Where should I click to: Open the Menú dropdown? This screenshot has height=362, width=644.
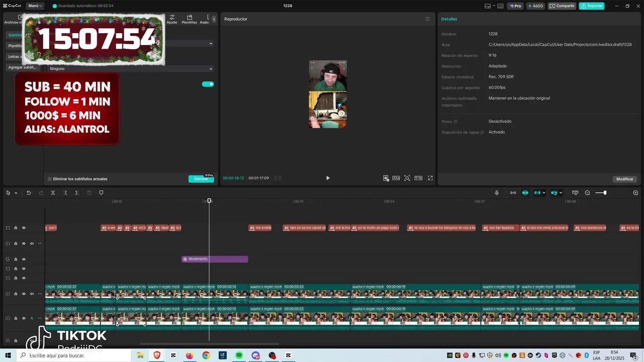[35, 6]
